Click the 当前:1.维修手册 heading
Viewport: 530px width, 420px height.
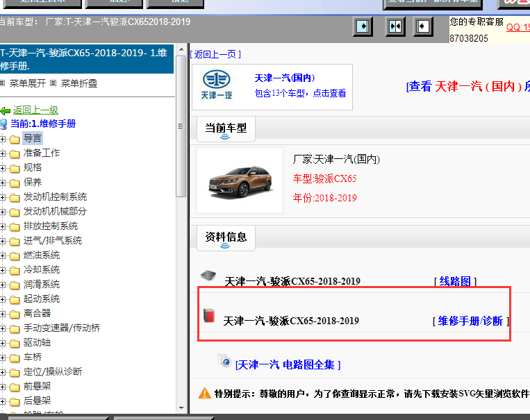[x=43, y=124]
